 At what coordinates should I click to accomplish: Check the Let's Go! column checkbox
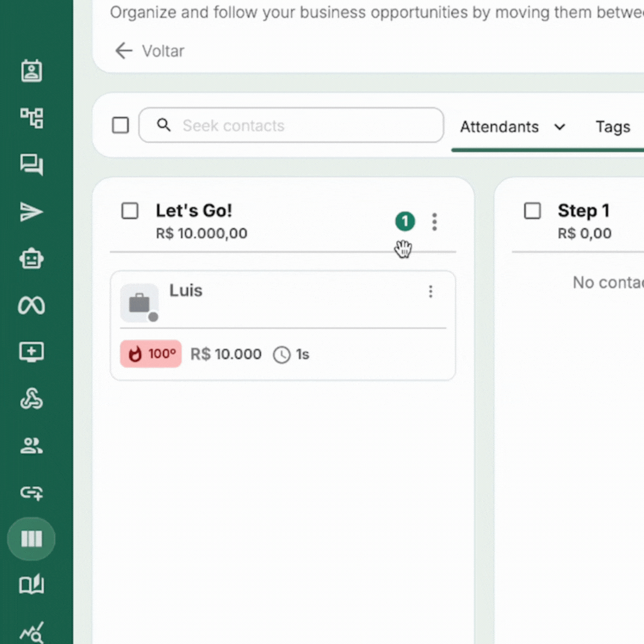pyautogui.click(x=130, y=211)
